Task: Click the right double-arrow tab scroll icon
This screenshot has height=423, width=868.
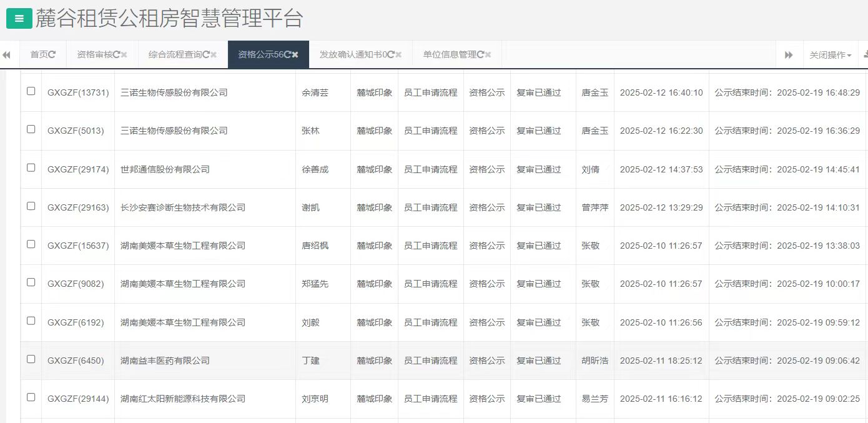Action: click(x=789, y=54)
